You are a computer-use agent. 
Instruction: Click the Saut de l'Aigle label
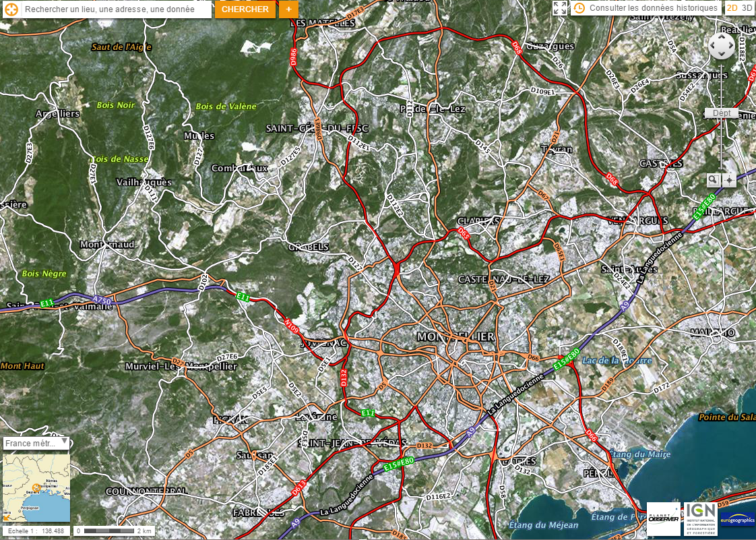pyautogui.click(x=121, y=47)
